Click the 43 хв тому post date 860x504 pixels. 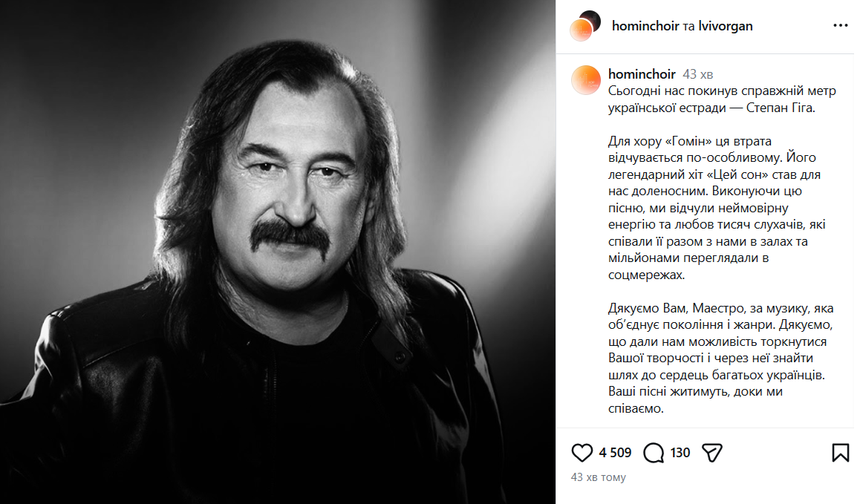point(598,477)
